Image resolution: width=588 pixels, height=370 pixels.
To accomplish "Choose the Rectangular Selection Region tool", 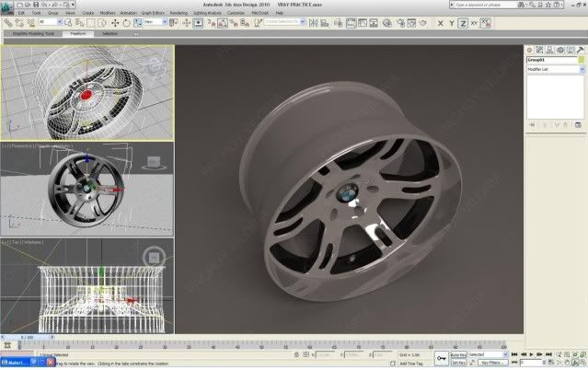I will click(x=91, y=23).
